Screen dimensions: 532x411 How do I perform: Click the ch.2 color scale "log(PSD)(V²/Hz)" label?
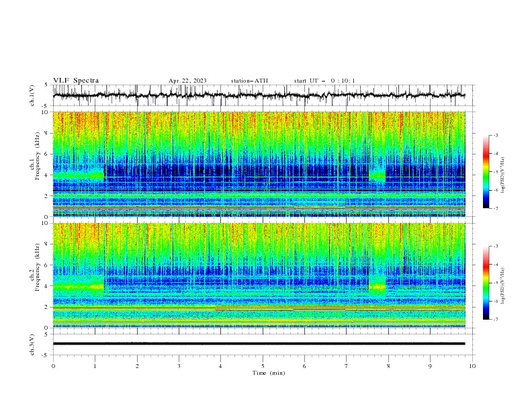click(x=502, y=286)
